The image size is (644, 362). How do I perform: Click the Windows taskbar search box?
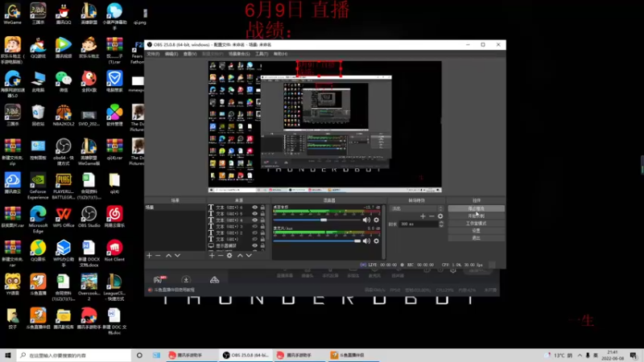pyautogui.click(x=74, y=356)
